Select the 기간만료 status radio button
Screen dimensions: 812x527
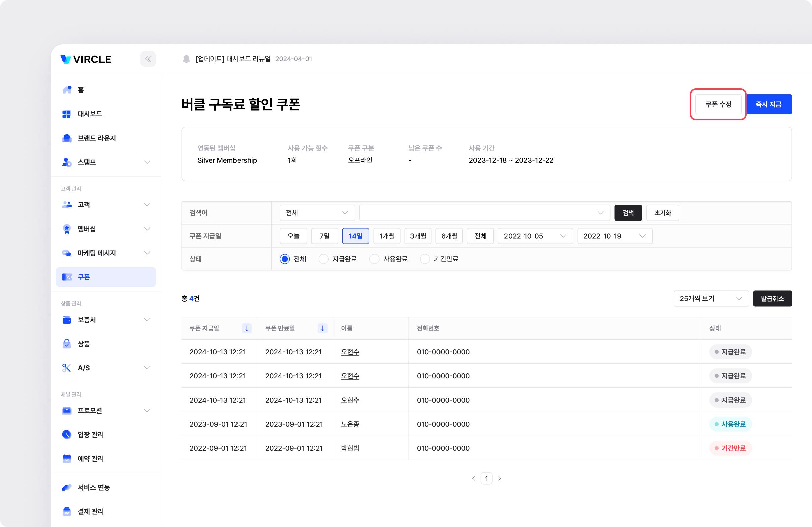click(x=425, y=259)
